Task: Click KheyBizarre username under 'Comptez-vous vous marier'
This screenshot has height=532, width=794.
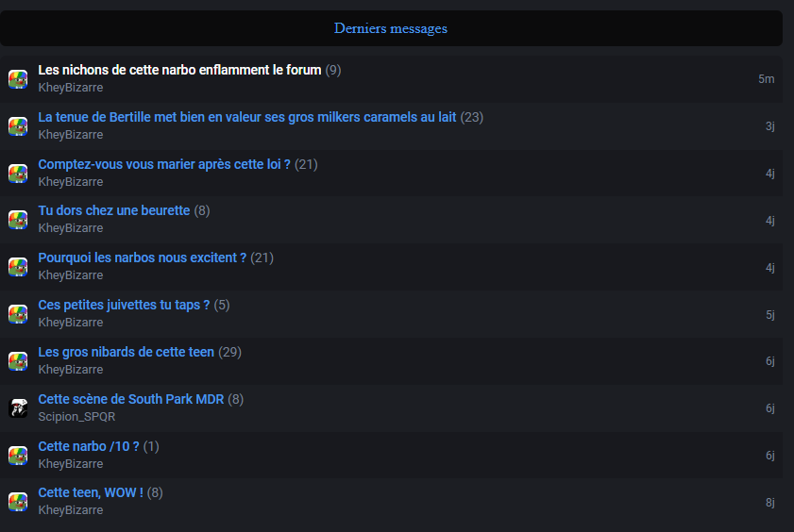Action: [71, 181]
